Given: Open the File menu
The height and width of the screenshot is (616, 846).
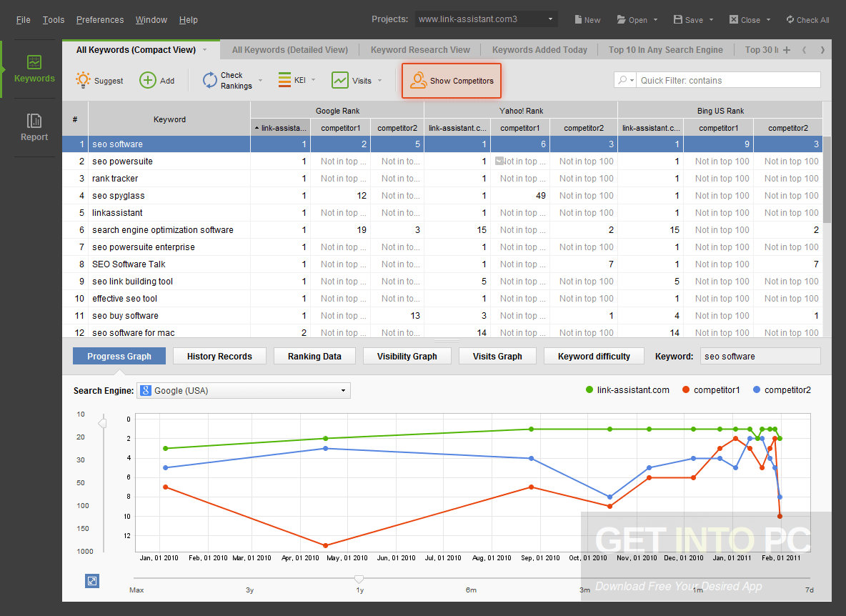Looking at the screenshot, I should tap(23, 20).
